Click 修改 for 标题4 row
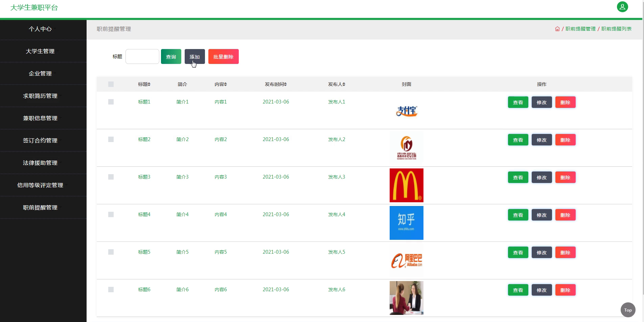The height and width of the screenshot is (322, 644). (x=542, y=215)
